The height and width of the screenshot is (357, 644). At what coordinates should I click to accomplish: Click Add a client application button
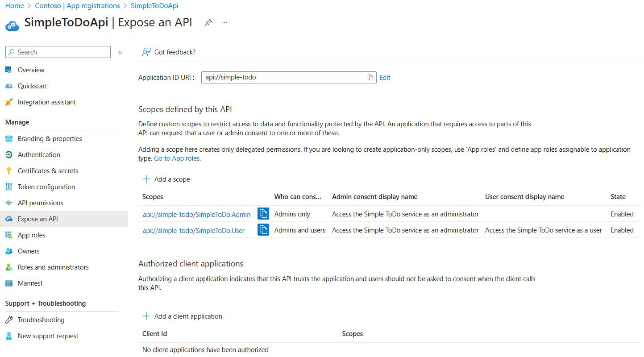[x=182, y=316]
